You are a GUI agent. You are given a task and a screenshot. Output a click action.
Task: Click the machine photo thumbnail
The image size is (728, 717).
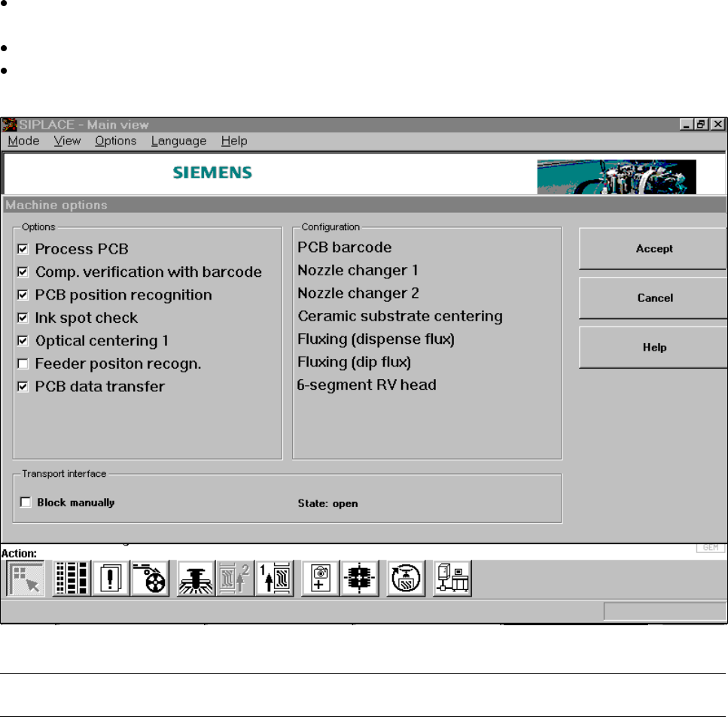[x=617, y=177]
